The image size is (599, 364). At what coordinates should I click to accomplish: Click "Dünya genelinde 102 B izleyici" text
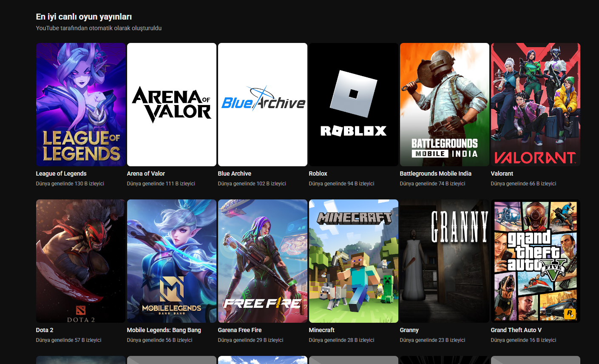pos(252,184)
